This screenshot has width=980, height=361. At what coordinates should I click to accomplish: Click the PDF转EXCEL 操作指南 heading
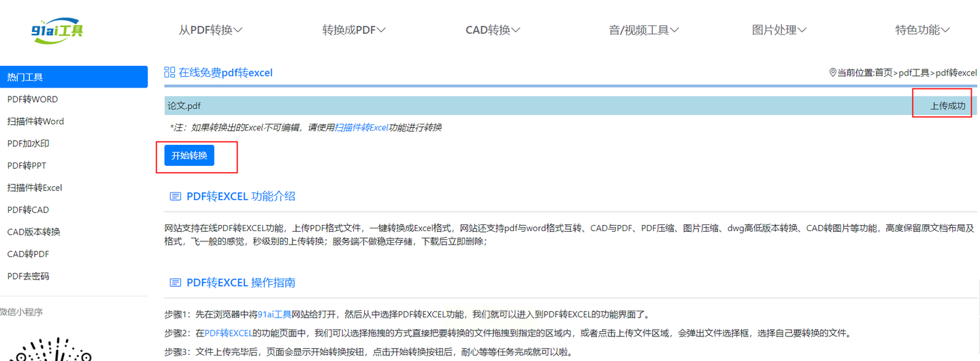tap(241, 283)
